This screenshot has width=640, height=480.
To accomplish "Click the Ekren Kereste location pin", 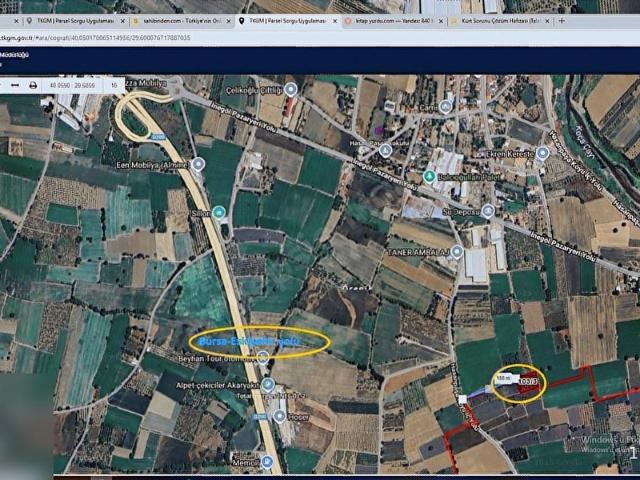I will click(x=542, y=154).
